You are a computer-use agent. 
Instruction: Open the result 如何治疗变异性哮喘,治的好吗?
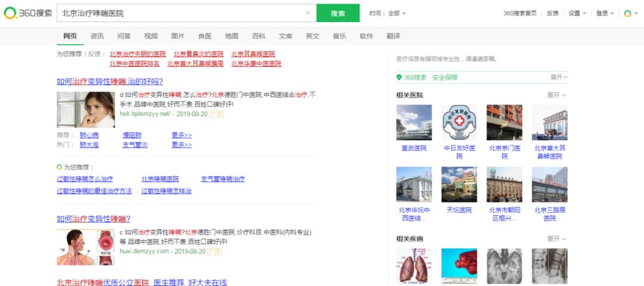point(110,82)
